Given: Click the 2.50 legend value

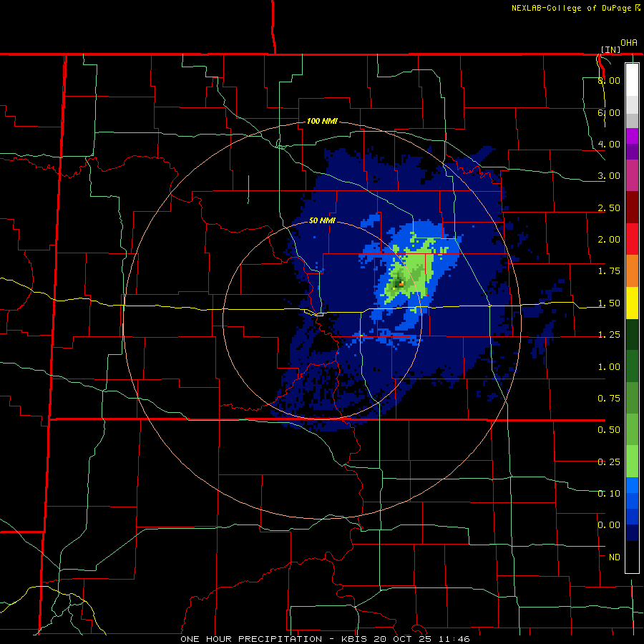Looking at the screenshot, I should coord(609,208).
